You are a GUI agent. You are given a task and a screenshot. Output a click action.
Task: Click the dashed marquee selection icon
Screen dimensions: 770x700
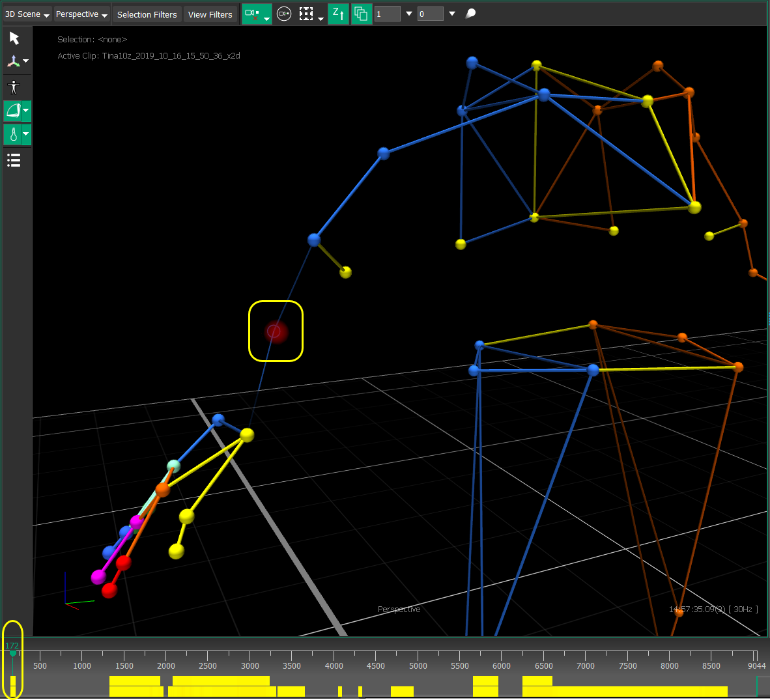point(306,14)
